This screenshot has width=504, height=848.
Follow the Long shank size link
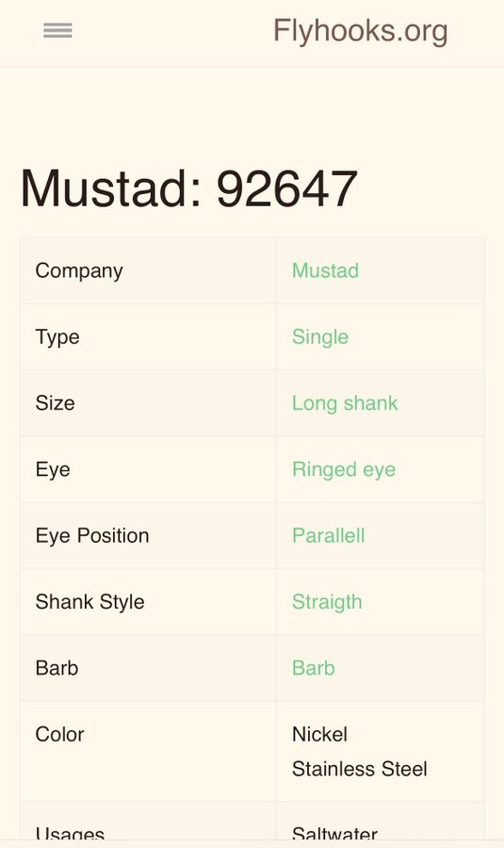click(345, 403)
